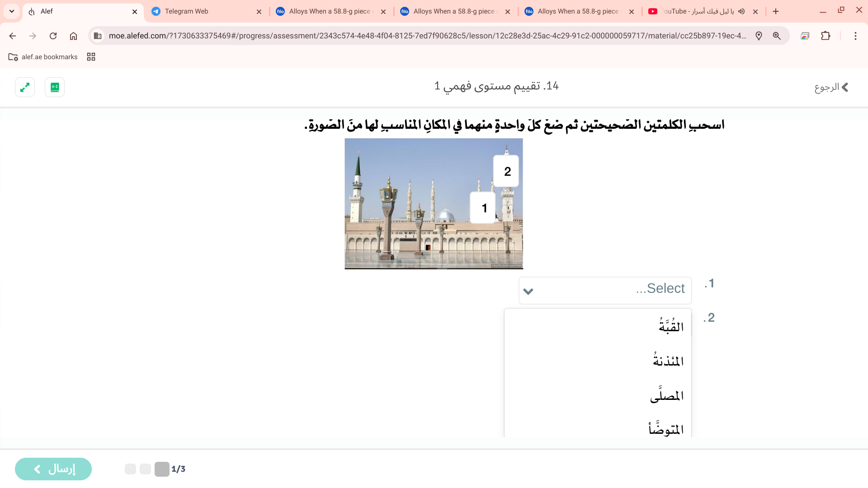The height and width of the screenshot is (488, 868).
Task: Click the الرجوع back link
Action: click(831, 87)
